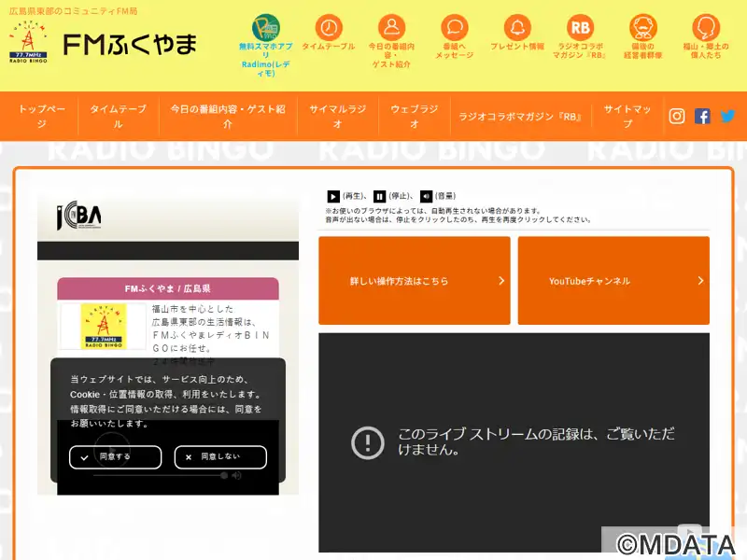Click the JCBA logo in the player panel

tap(79, 216)
